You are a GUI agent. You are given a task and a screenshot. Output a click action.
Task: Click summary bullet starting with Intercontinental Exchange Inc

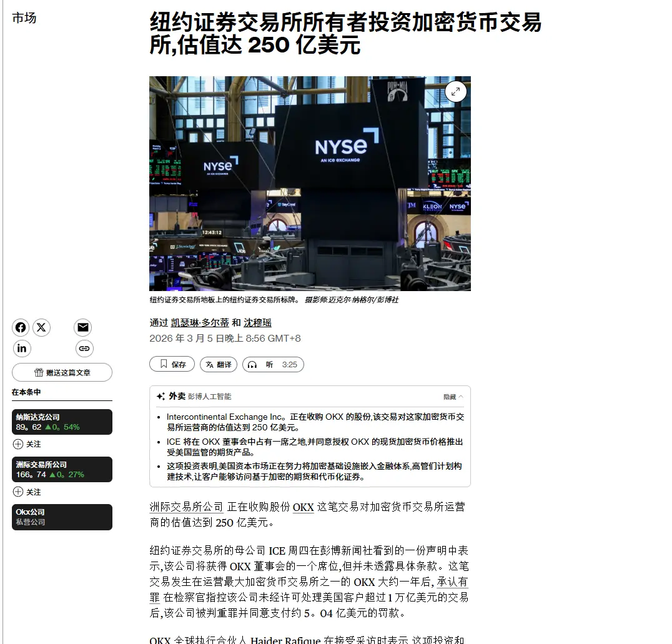pyautogui.click(x=315, y=422)
